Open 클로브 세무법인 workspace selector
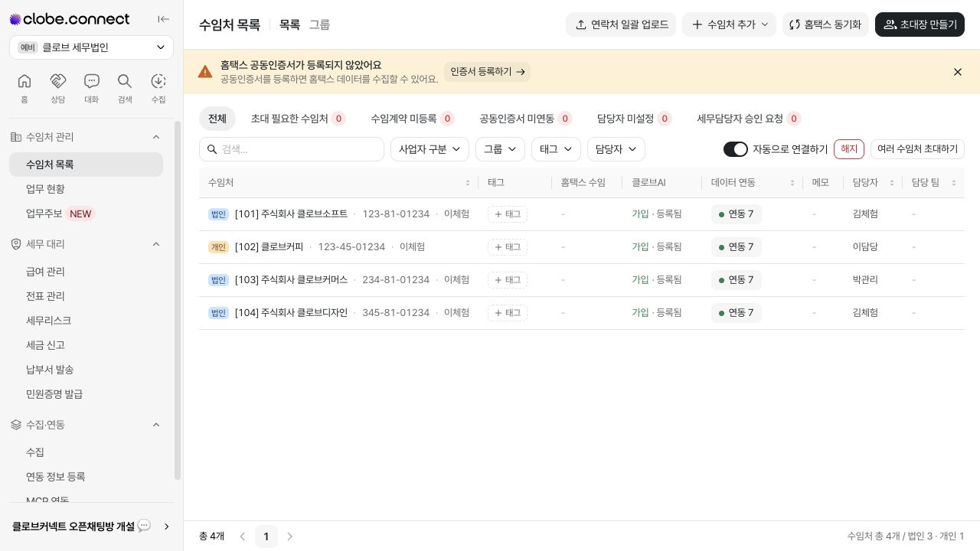 click(x=92, y=47)
